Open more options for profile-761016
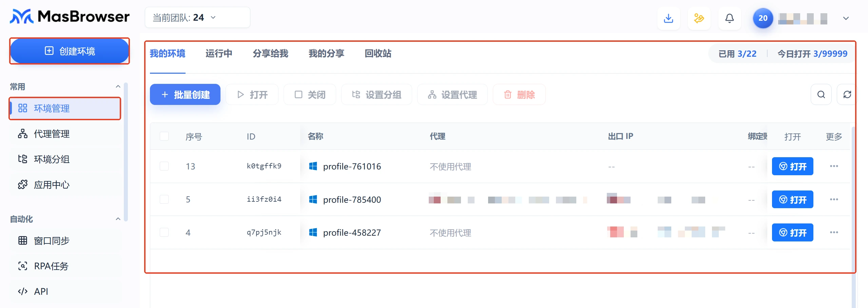 click(834, 166)
